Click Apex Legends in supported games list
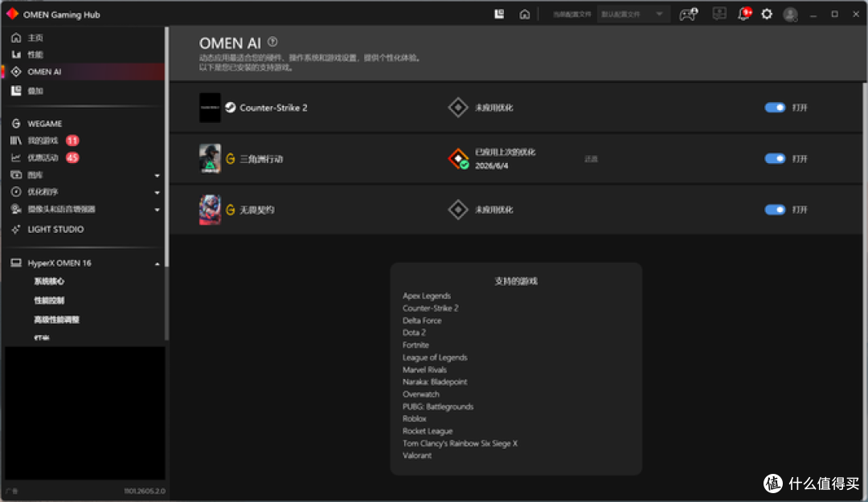The height and width of the screenshot is (502, 868). pyautogui.click(x=426, y=296)
